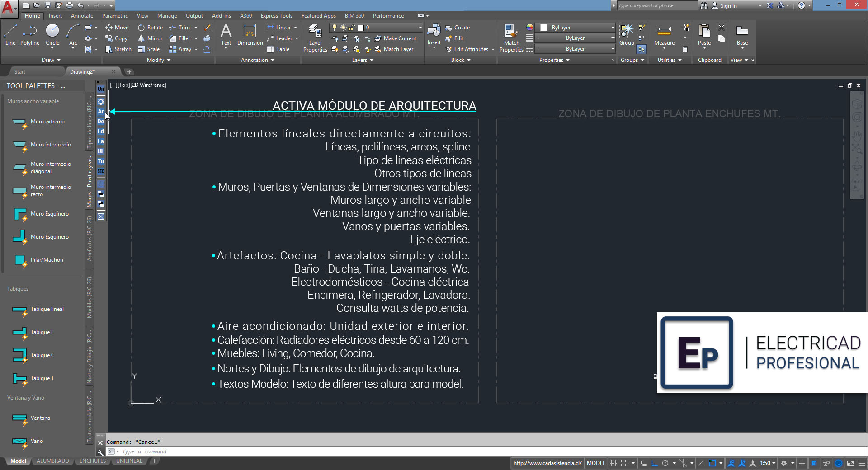Toggle snap mode in status bar
Image resolution: width=868 pixels, height=470 pixels.
tap(624, 463)
